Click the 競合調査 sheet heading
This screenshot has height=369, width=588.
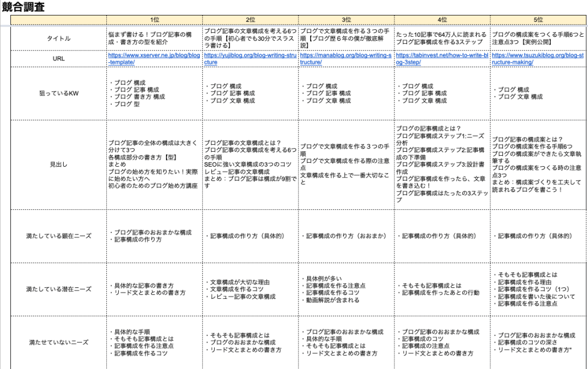point(23,7)
